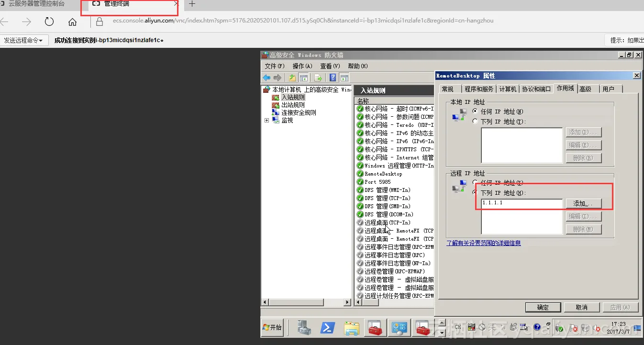The image size is (644, 345).
Task: Open the 操作(A) menu
Action: point(302,66)
